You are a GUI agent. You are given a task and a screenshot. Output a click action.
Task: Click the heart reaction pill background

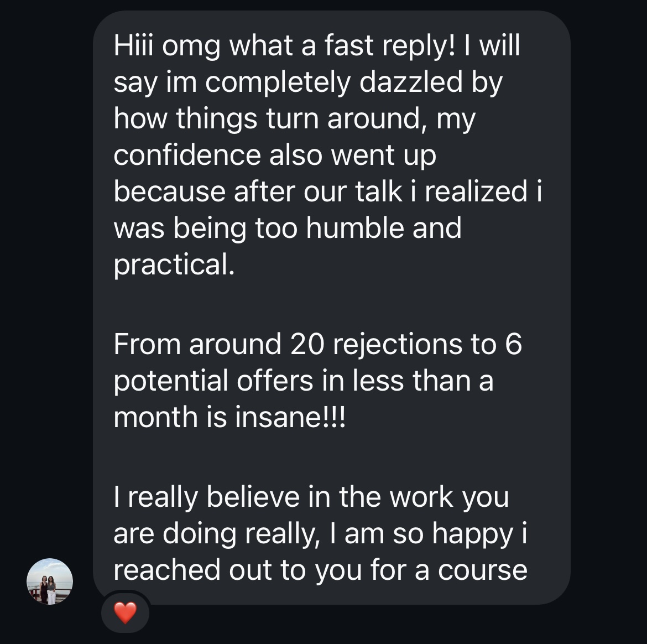[x=139, y=621]
